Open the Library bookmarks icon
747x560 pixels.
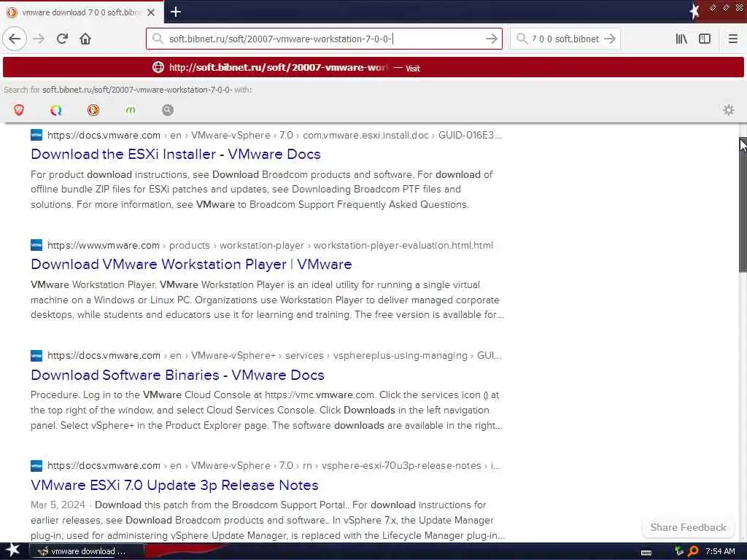681,39
